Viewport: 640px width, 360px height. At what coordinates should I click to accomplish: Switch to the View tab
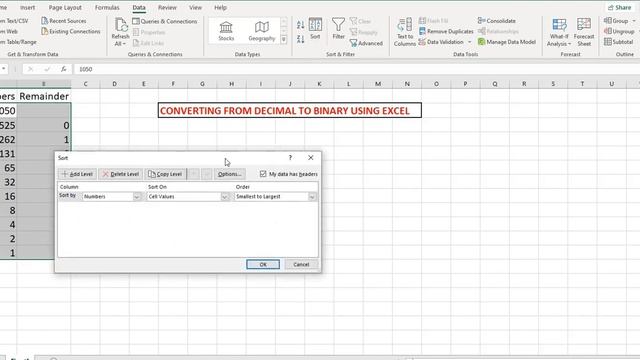195,7
